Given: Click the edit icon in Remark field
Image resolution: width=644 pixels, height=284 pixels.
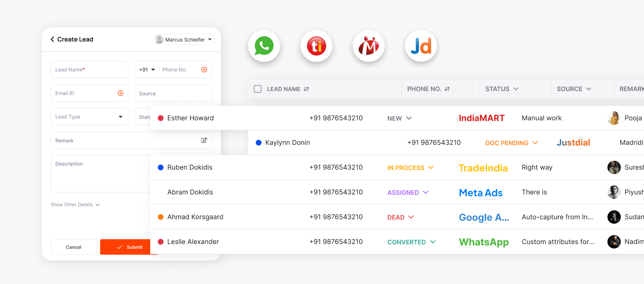Looking at the screenshot, I should coord(204,140).
